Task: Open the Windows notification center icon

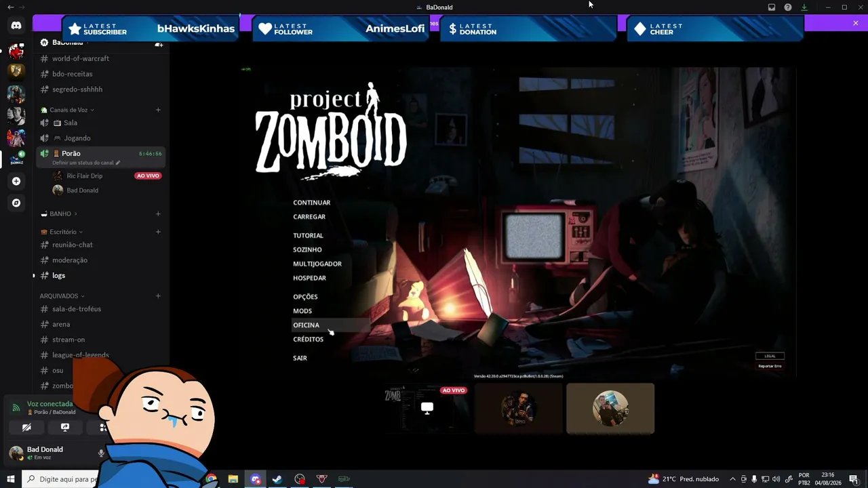Action: click(854, 479)
